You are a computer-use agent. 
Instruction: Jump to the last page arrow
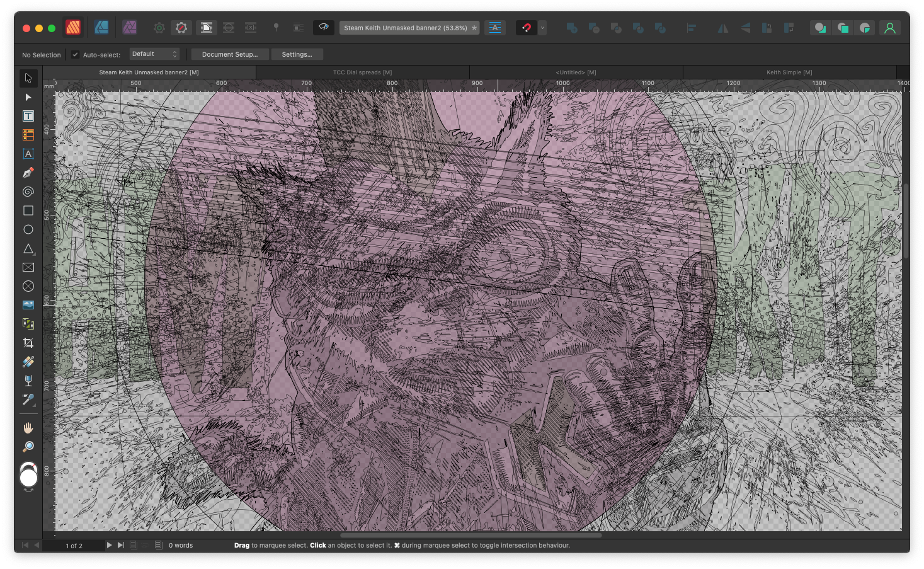(x=121, y=545)
